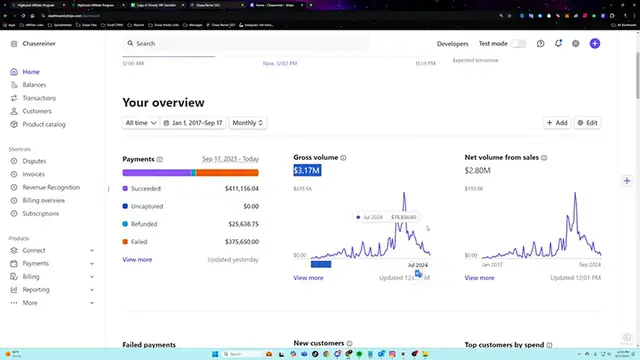Expand the Billing products menu

pyautogui.click(x=92, y=277)
